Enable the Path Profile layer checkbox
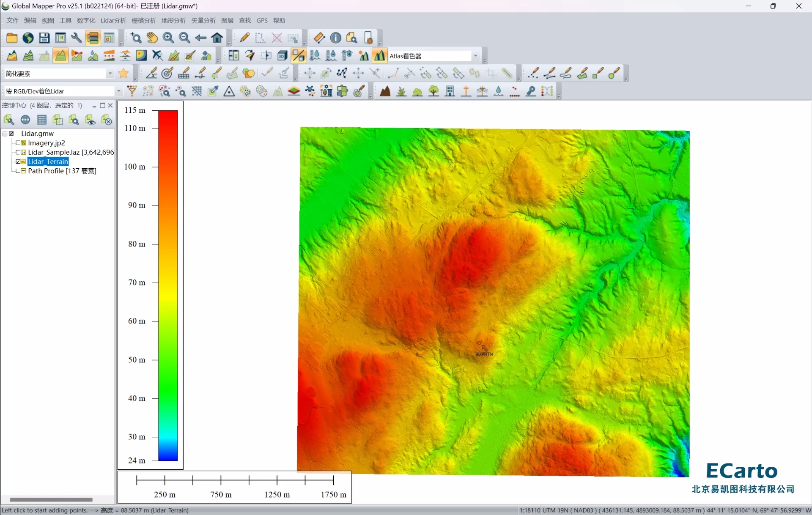The image size is (812, 515). click(x=18, y=171)
